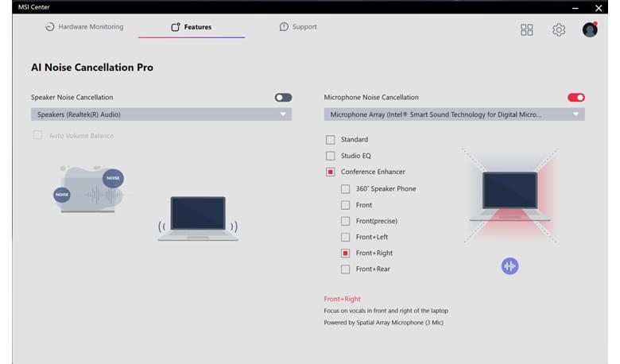Open the settings gear icon
This screenshot has width=620, height=364.
point(558,29)
